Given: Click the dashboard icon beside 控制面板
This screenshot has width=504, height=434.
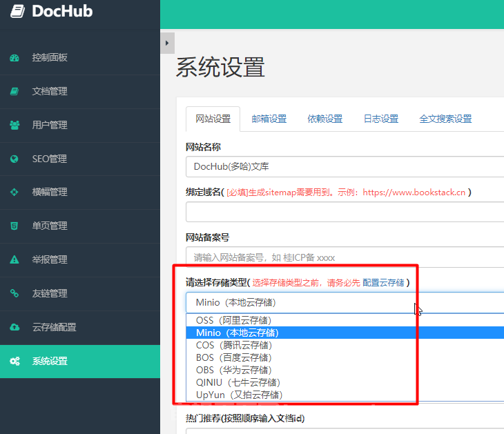Looking at the screenshot, I should pyautogui.click(x=14, y=58).
